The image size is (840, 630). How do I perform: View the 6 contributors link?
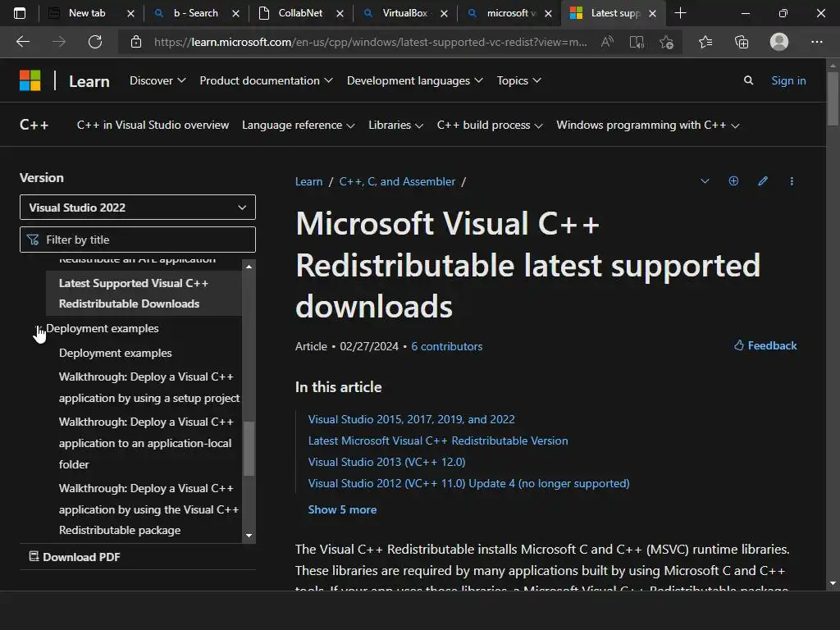(x=447, y=346)
